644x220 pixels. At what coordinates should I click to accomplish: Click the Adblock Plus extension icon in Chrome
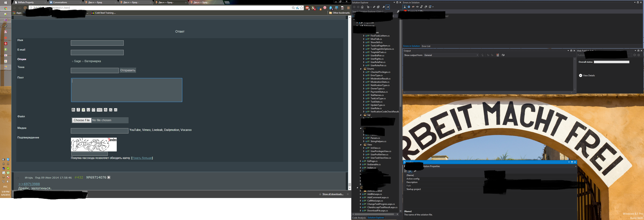tap(308, 8)
